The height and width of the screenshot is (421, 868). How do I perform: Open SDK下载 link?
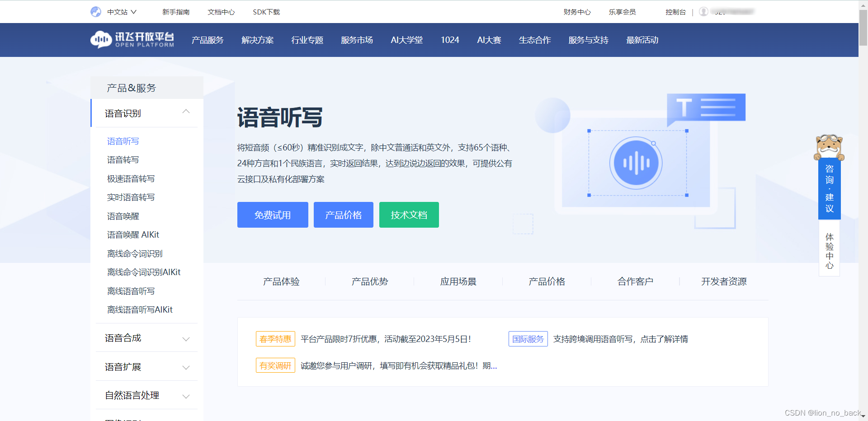pyautogui.click(x=266, y=12)
